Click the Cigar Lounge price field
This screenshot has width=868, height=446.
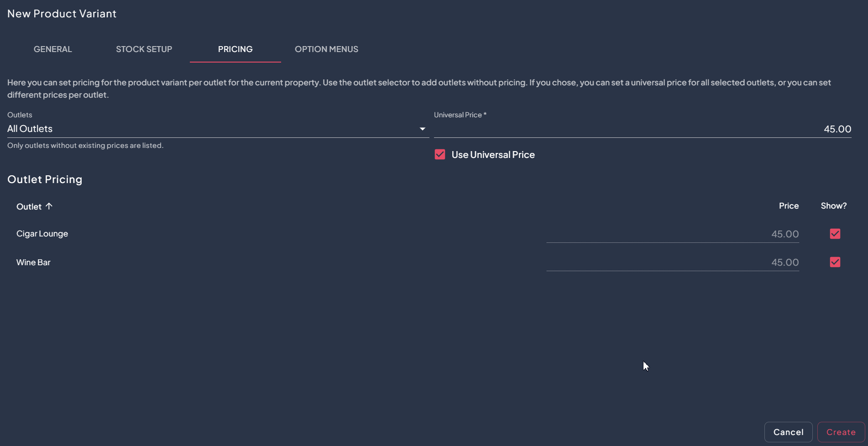point(672,234)
